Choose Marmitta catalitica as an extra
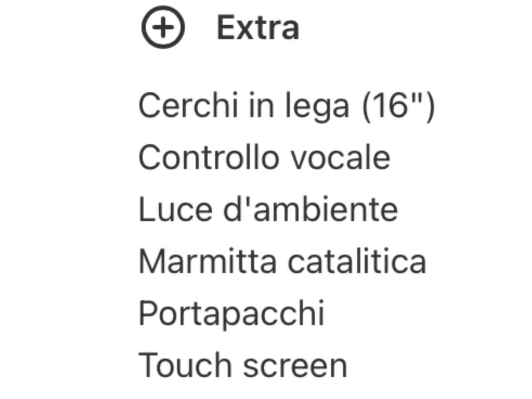532x399 pixels. tap(282, 261)
